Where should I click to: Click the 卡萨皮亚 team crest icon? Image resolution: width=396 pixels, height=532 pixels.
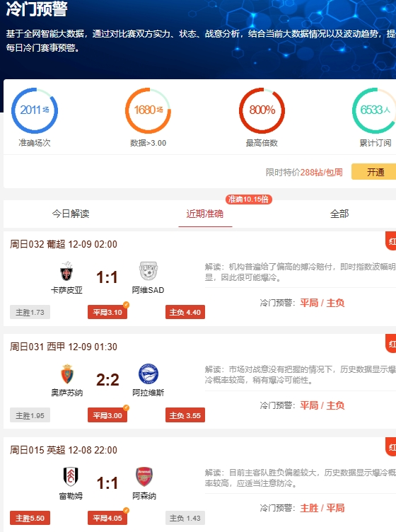click(x=66, y=272)
